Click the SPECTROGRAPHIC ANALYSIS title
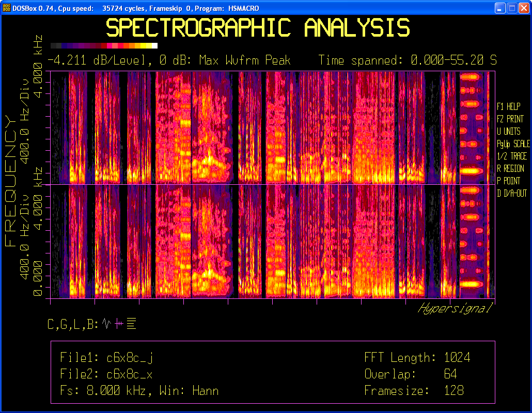This screenshot has height=413, width=532. [258, 28]
